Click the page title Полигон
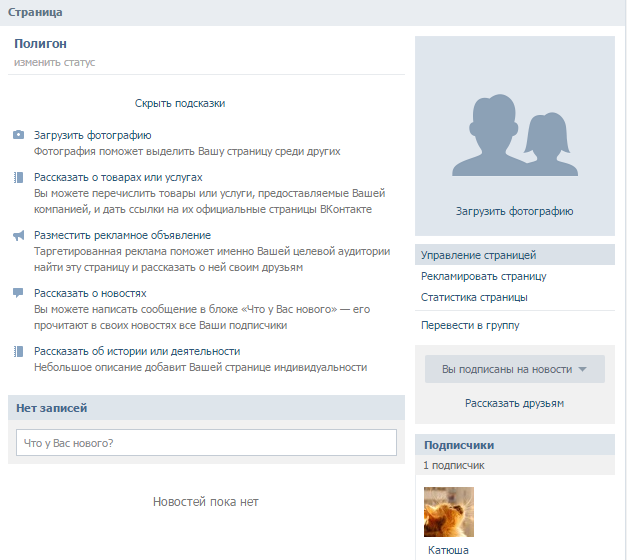 tap(40, 44)
